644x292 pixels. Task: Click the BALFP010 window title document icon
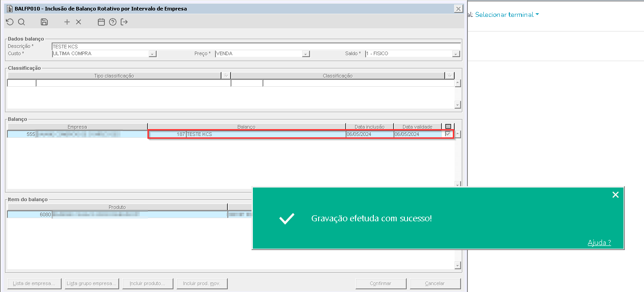pos(9,9)
